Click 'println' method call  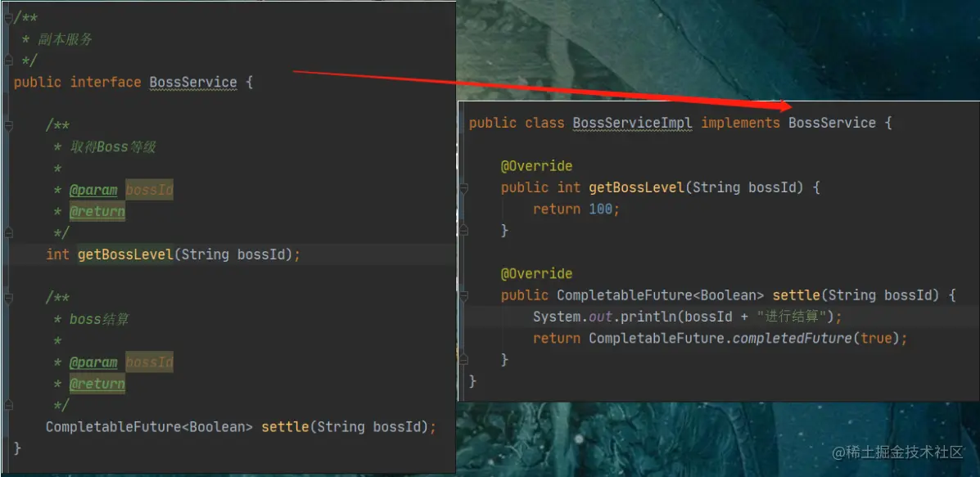[648, 317]
